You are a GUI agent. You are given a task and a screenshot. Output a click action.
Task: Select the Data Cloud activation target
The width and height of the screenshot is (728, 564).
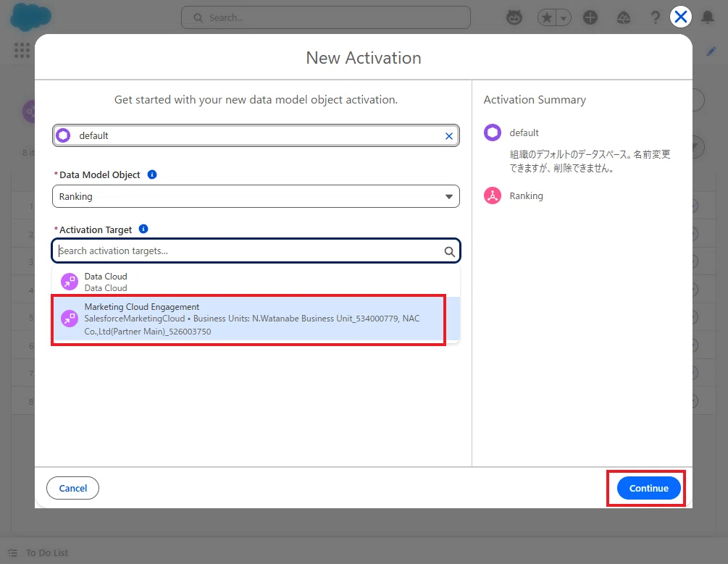[x=256, y=282]
